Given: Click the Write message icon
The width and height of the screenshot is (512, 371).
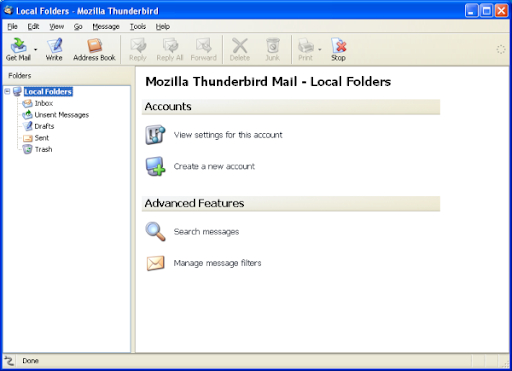Looking at the screenshot, I should 54,45.
